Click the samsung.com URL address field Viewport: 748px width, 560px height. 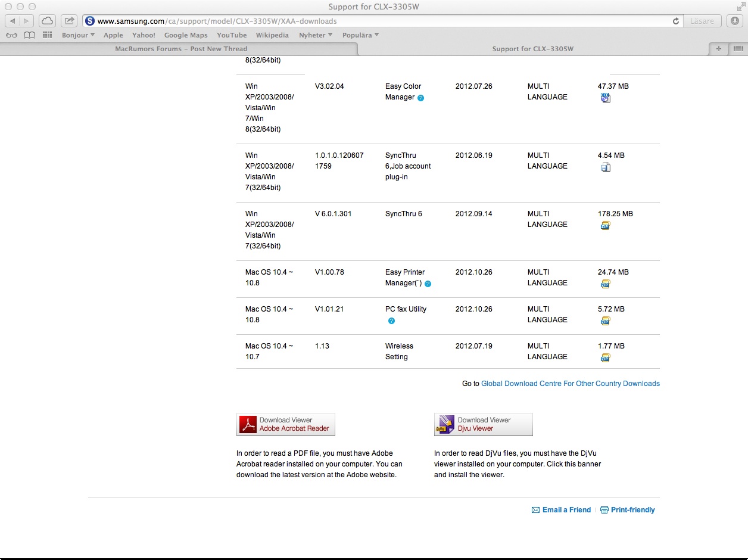[x=381, y=21]
